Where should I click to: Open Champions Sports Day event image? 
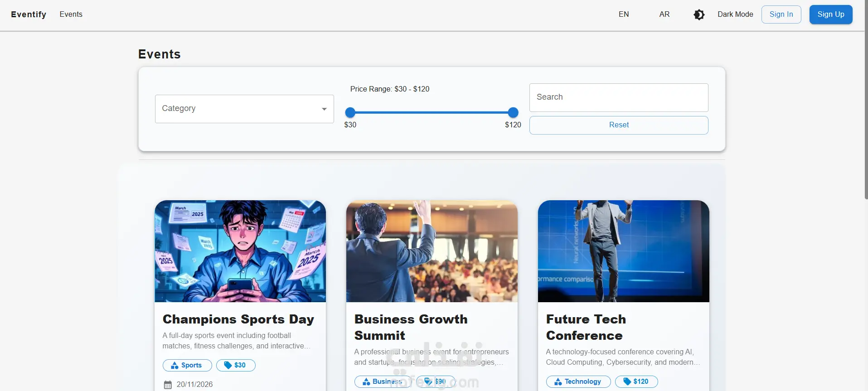coord(240,251)
